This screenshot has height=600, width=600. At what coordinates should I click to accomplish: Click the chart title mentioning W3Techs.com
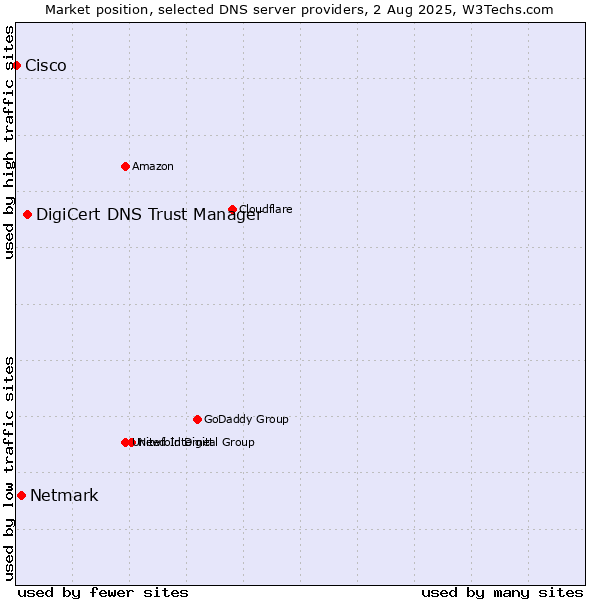(x=299, y=10)
